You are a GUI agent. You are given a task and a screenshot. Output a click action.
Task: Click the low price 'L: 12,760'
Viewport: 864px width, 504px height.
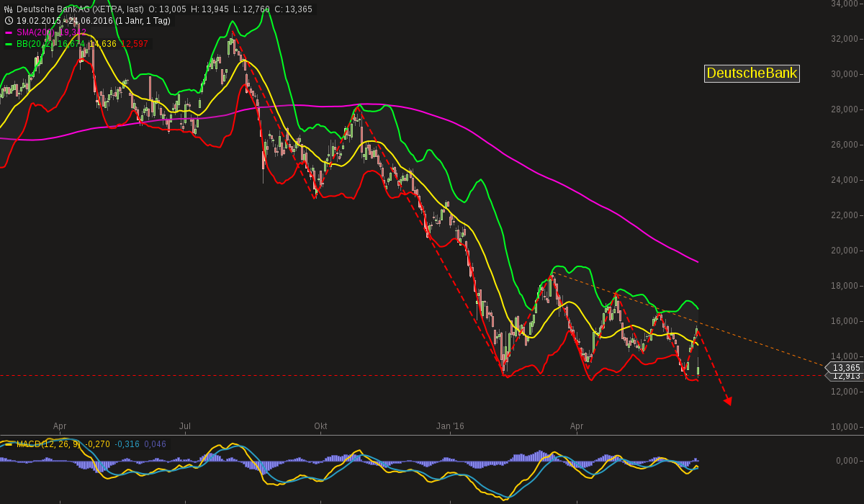(252, 9)
